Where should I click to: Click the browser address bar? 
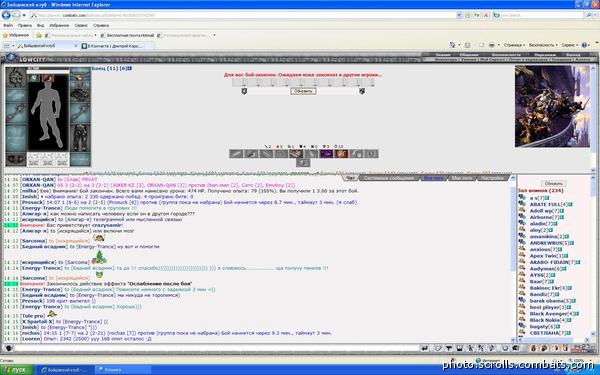coord(243,15)
